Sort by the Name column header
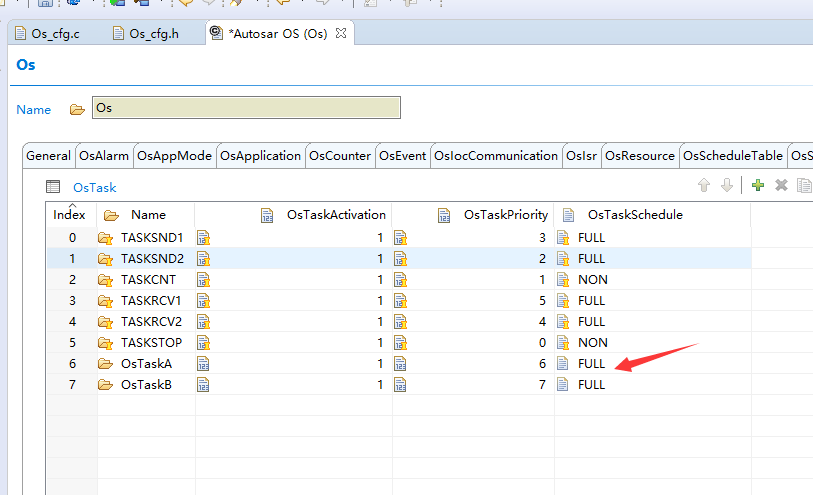This screenshot has height=495, width=813. click(x=148, y=215)
